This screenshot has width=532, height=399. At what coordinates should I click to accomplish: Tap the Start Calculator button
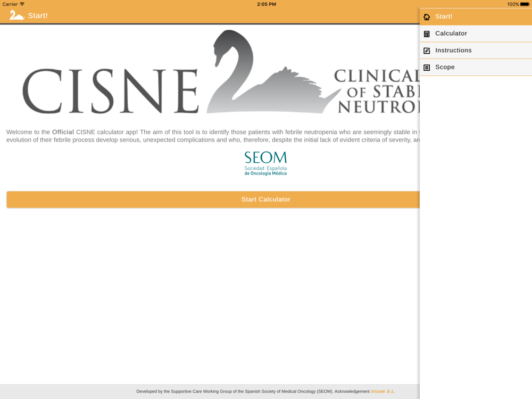point(213,199)
